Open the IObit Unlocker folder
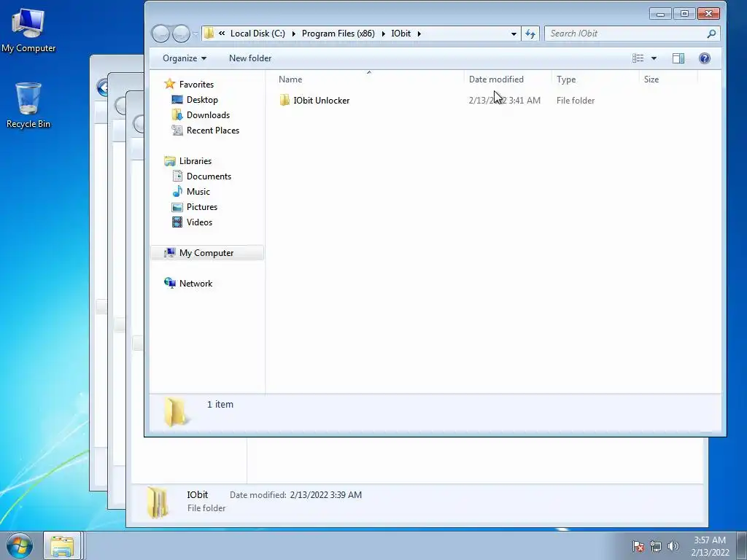Screen dimensions: 747x560 coord(321,101)
